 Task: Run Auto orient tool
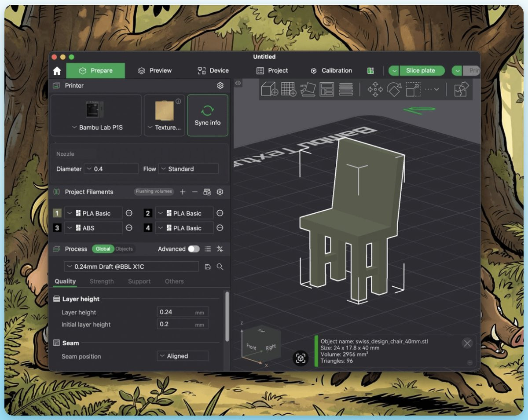[308, 89]
